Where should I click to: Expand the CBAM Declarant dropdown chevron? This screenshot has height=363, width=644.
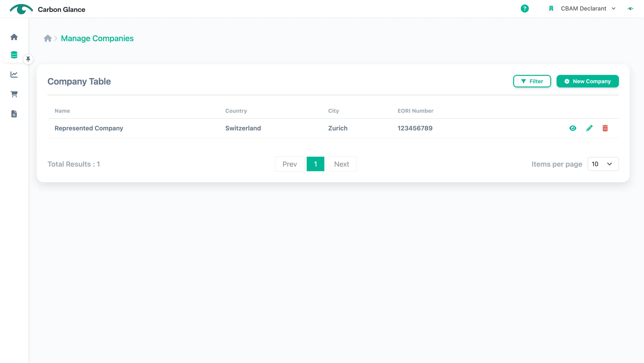tap(614, 8)
